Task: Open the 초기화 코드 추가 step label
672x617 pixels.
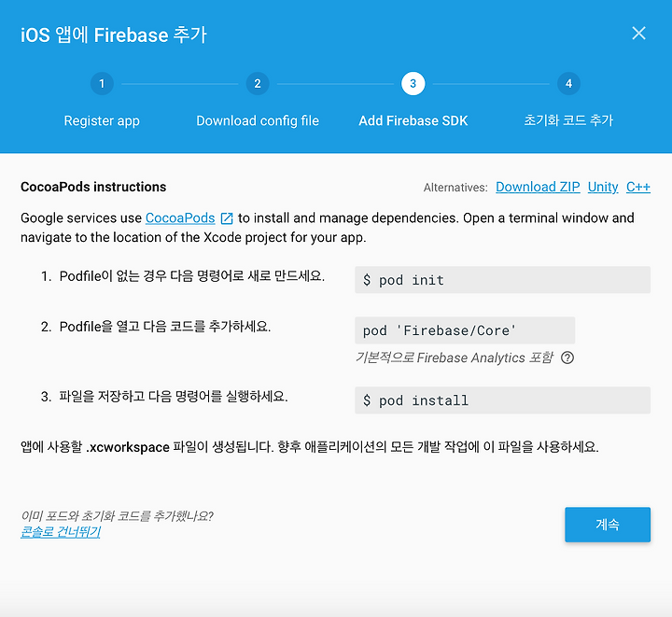Action: click(x=568, y=120)
